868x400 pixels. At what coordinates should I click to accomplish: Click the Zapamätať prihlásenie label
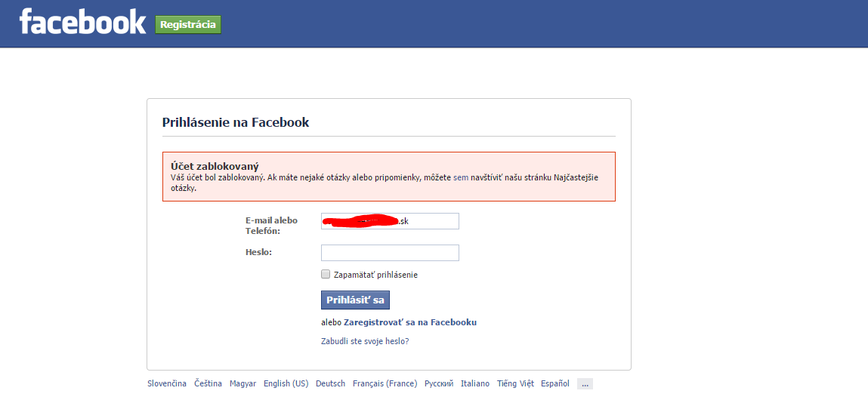(x=376, y=275)
